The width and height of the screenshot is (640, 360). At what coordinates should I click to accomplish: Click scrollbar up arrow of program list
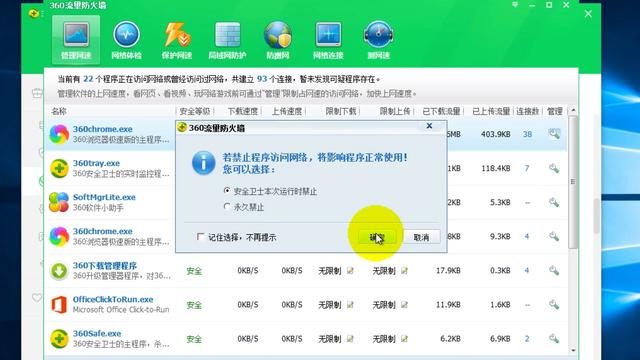[x=573, y=111]
